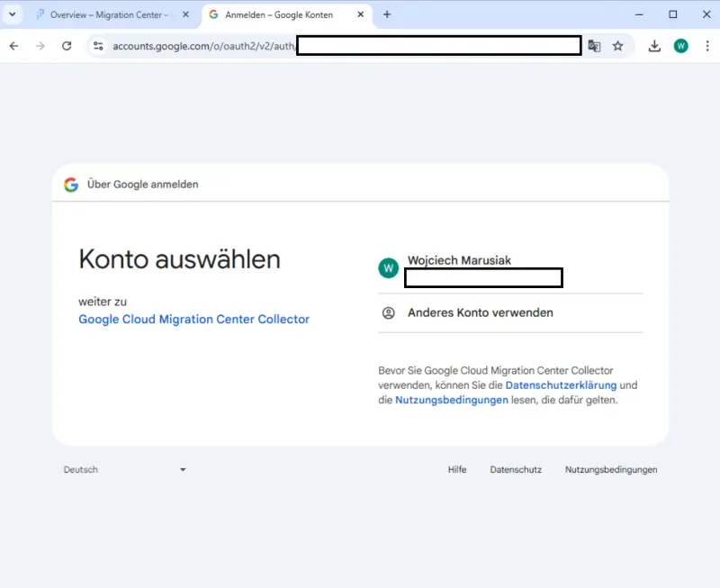Click the Nutzungsbedingungen footer link
The image size is (720, 588).
(x=610, y=469)
